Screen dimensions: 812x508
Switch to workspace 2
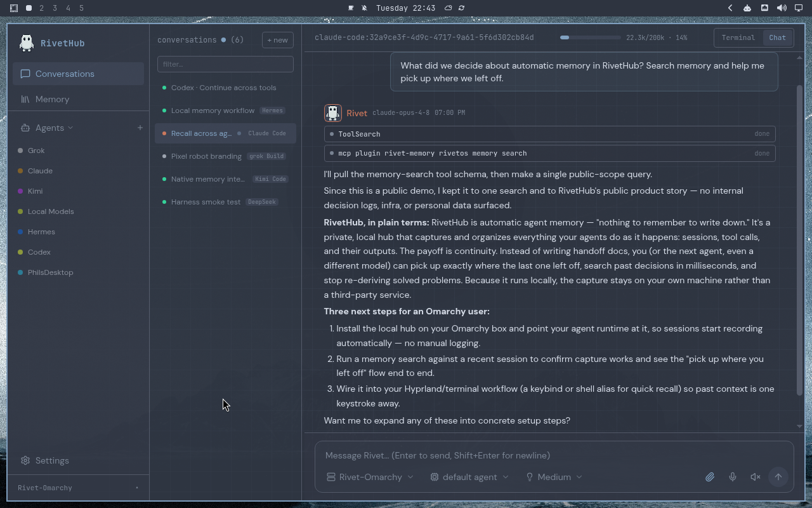42,8
